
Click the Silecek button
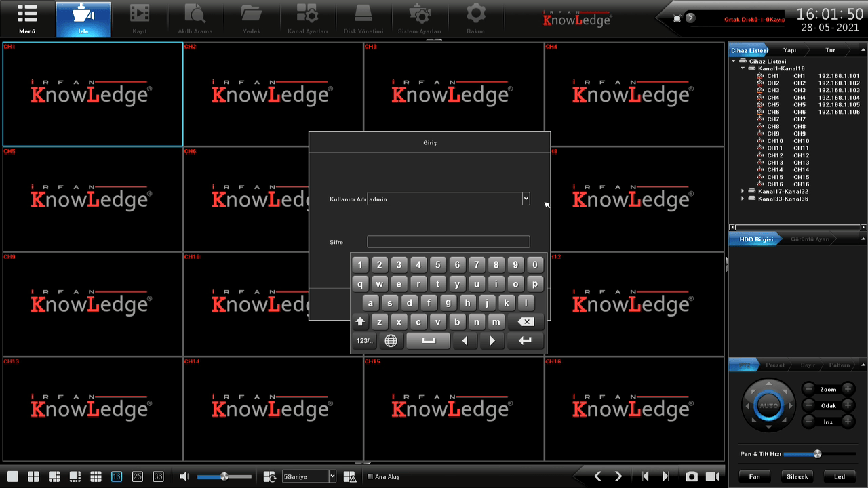pos(797,476)
